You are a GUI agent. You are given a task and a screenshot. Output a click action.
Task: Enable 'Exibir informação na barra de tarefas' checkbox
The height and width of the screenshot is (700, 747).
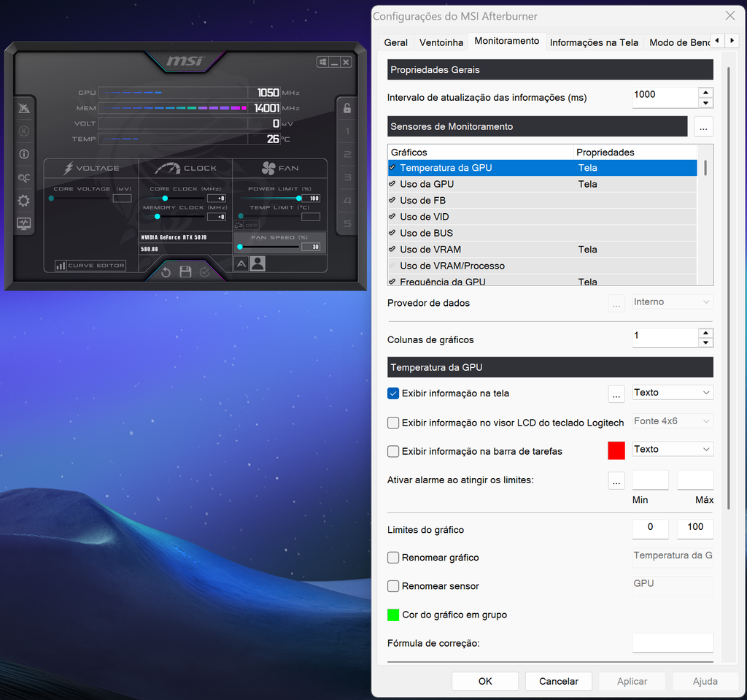pos(393,451)
